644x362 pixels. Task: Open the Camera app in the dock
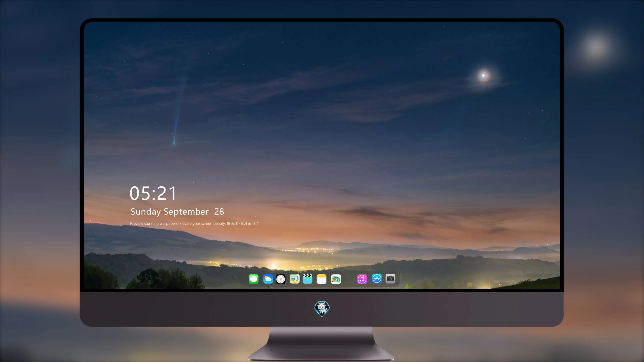click(390, 279)
